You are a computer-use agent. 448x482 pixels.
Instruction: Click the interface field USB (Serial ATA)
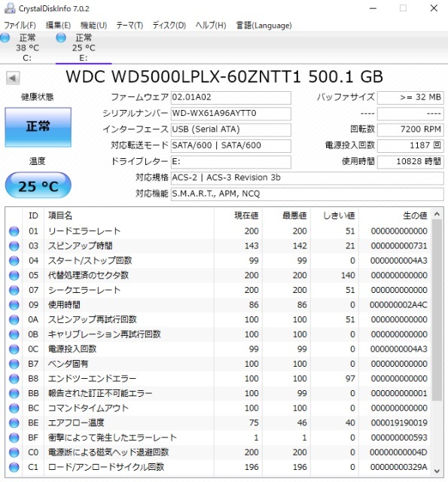pos(230,130)
